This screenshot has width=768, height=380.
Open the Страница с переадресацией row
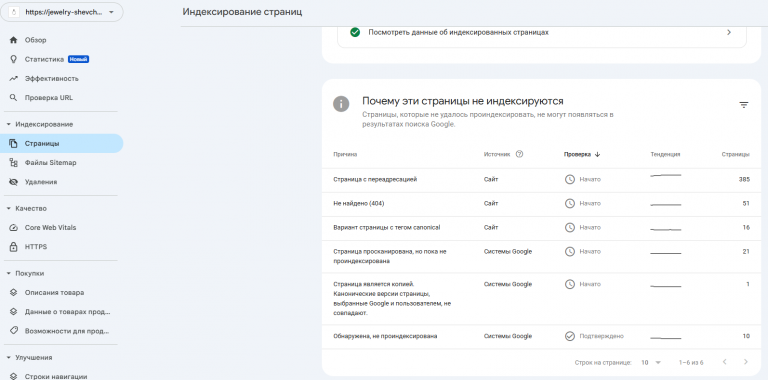pyautogui.click(x=541, y=179)
